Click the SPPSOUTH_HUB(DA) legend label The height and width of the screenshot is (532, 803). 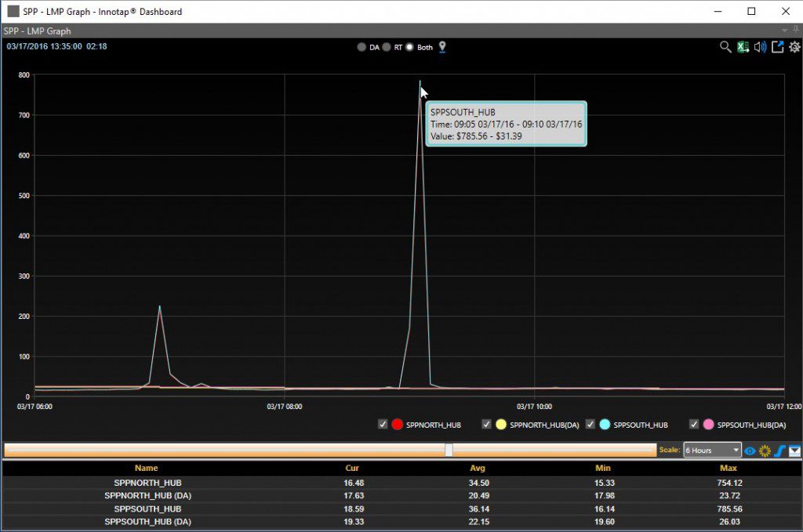751,425
